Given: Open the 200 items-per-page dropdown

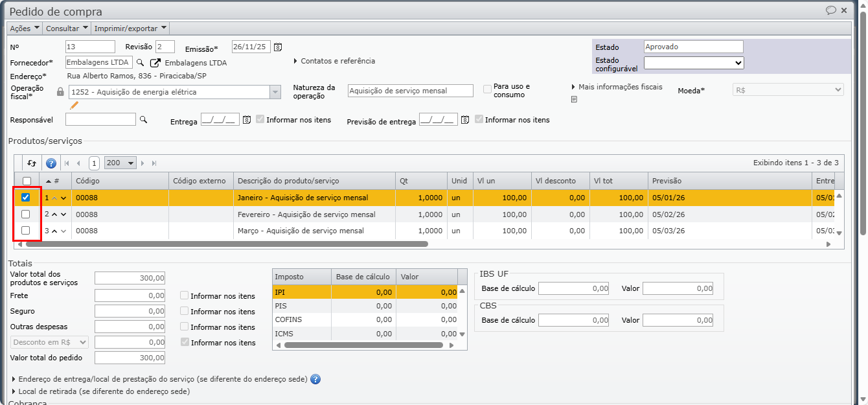Looking at the screenshot, I should (120, 163).
